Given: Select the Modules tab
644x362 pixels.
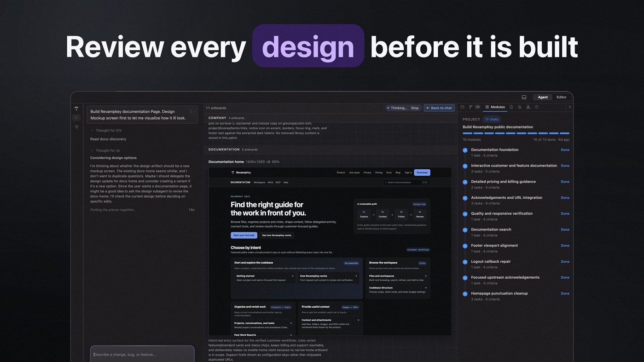Looking at the screenshot, I should [x=495, y=107].
